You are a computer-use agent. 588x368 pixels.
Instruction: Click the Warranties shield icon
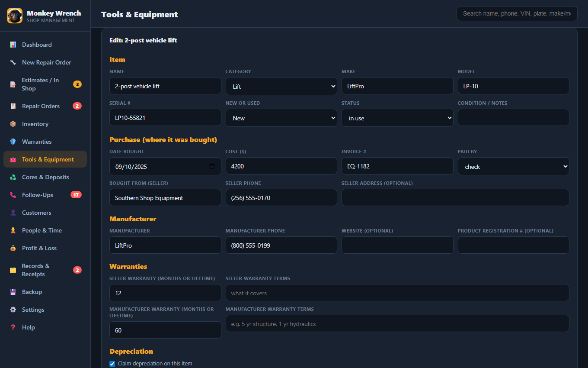coord(13,142)
